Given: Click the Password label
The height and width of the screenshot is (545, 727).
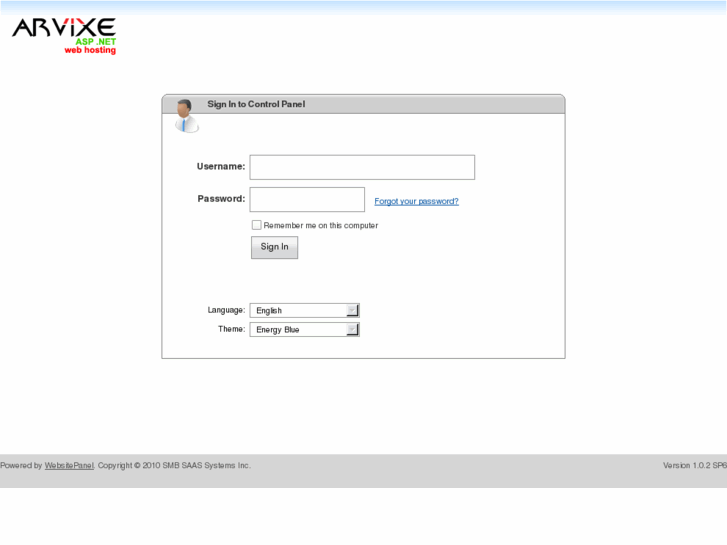Looking at the screenshot, I should point(221,199).
